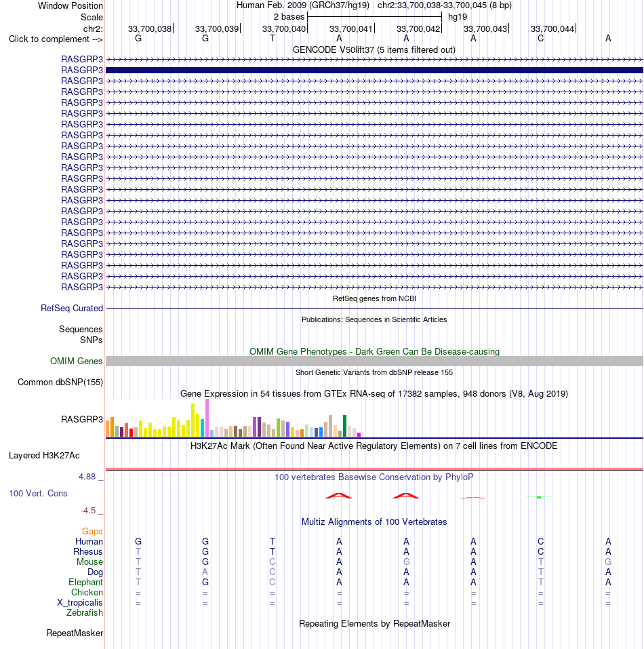Click the 33,700,044 position label
Screen dimensions: 644x649
[x=552, y=28]
